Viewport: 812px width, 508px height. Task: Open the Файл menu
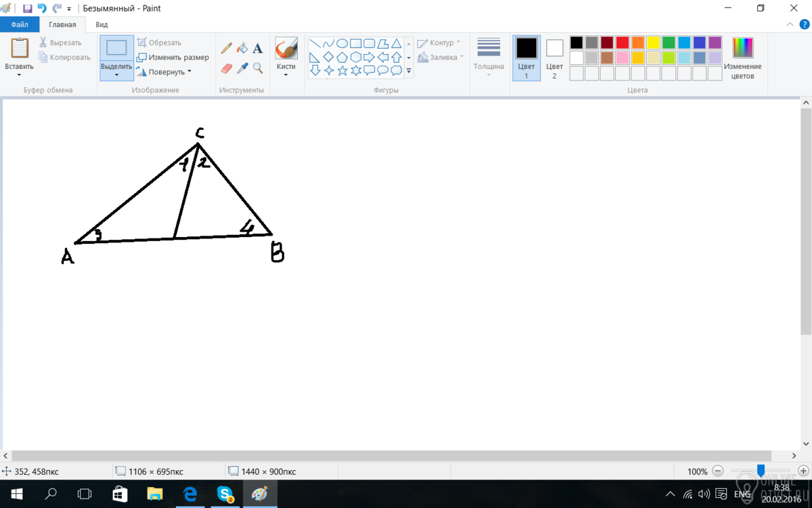tap(20, 24)
